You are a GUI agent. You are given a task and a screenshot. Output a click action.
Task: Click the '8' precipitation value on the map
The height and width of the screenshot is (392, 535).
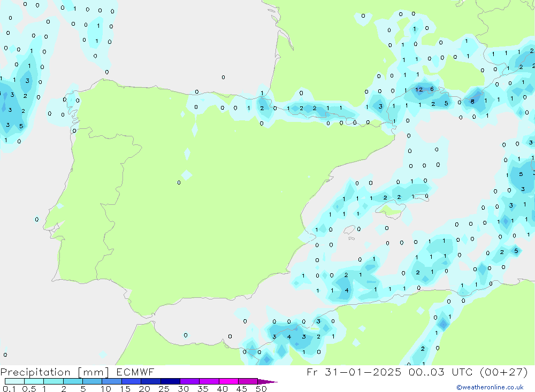(472, 101)
